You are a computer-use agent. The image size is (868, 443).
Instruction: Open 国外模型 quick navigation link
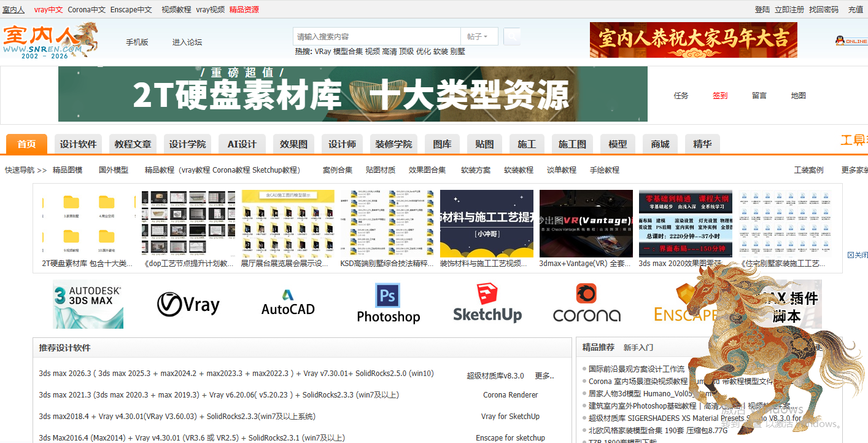coord(114,170)
